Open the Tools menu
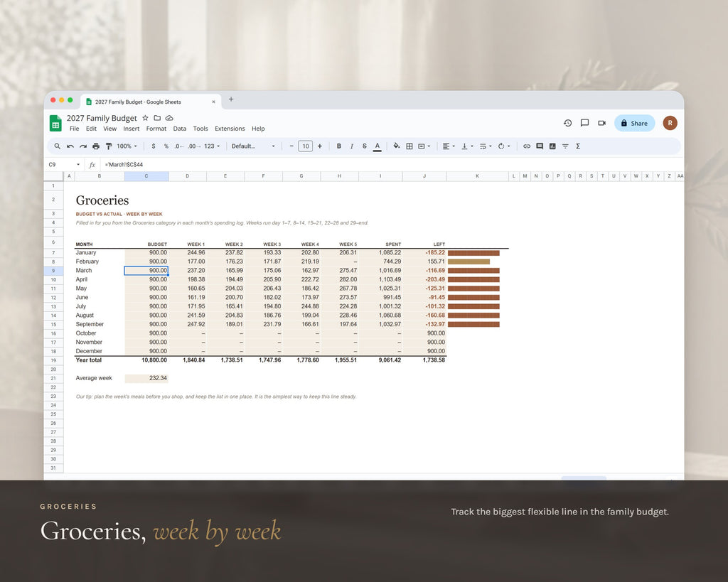The image size is (728, 582). (200, 129)
